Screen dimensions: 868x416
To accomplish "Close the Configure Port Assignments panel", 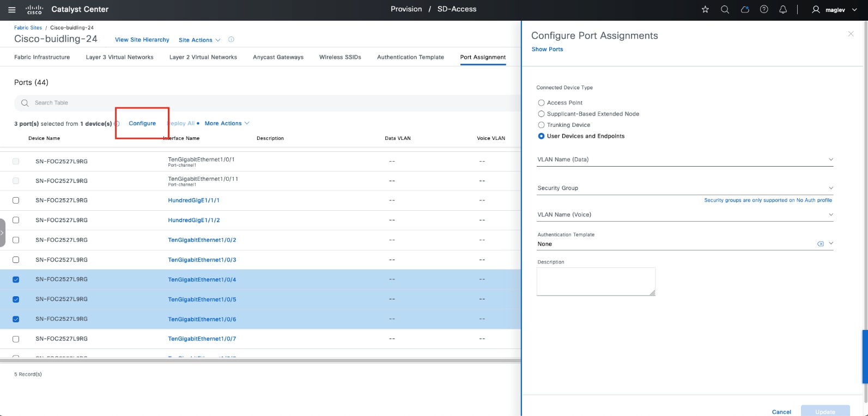I will (x=851, y=34).
